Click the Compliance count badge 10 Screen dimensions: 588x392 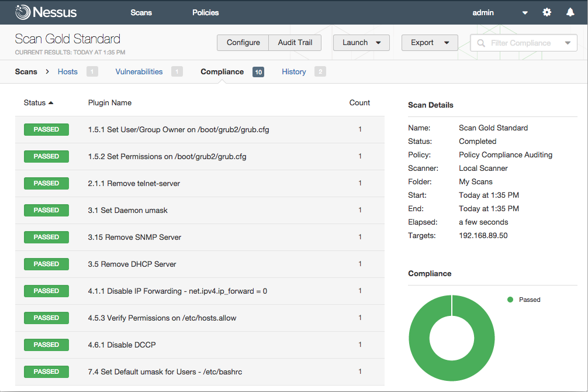(258, 72)
